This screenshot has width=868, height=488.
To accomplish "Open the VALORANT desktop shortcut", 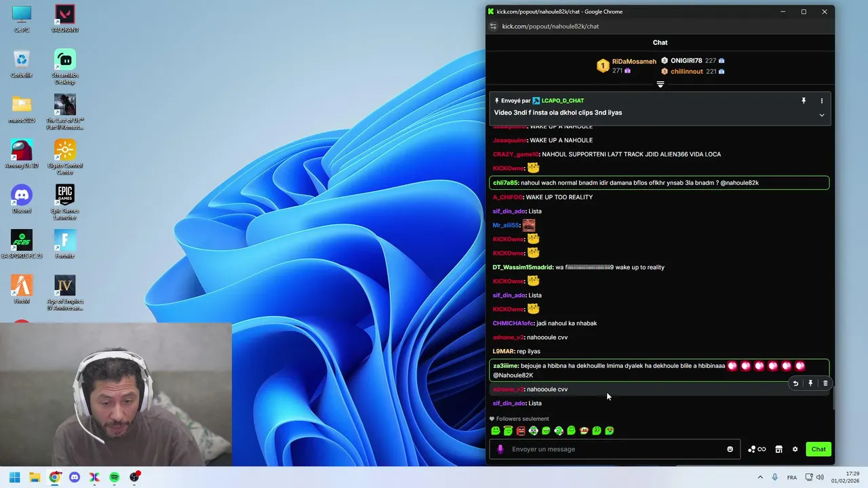I will [x=65, y=19].
